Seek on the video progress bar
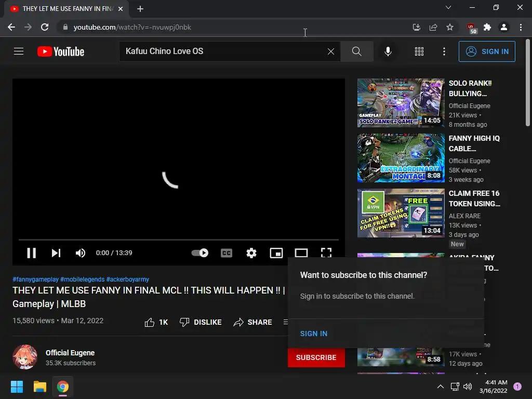Viewport: 532px width, 399px height. tap(179, 240)
